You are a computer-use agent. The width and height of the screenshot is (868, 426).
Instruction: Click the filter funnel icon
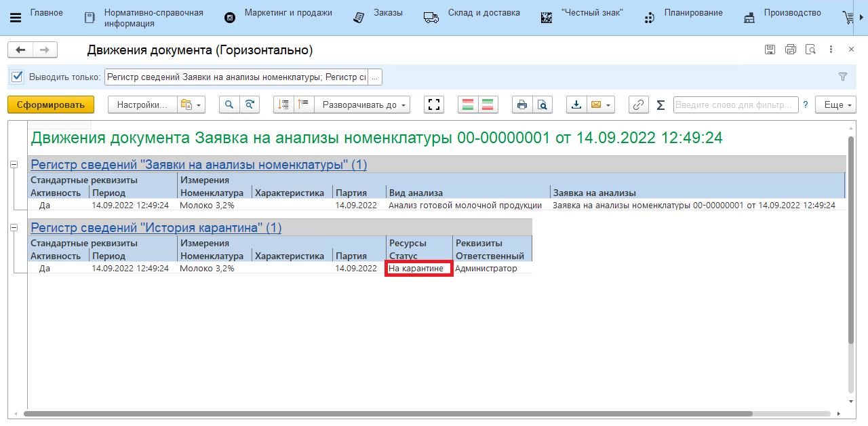843,77
